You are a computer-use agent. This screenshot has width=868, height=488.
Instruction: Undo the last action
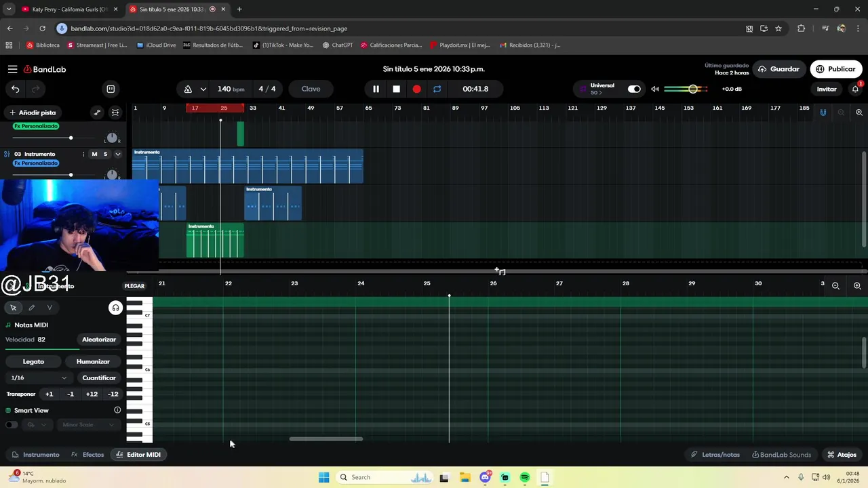pos(15,89)
